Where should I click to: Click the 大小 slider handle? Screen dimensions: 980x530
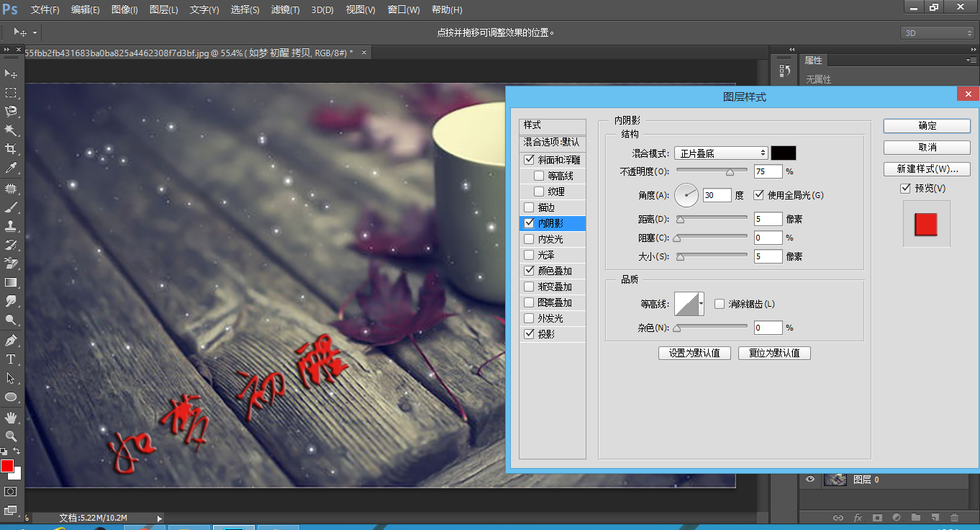pyautogui.click(x=679, y=256)
